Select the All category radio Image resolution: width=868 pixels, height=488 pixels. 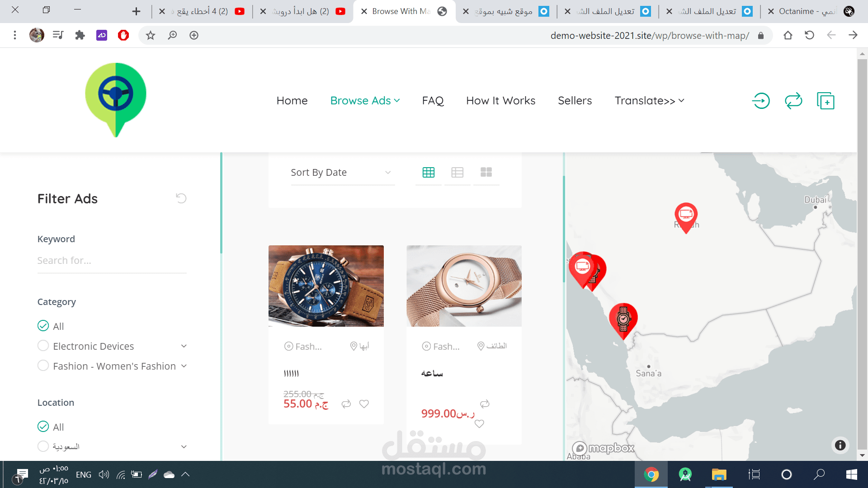(x=43, y=326)
